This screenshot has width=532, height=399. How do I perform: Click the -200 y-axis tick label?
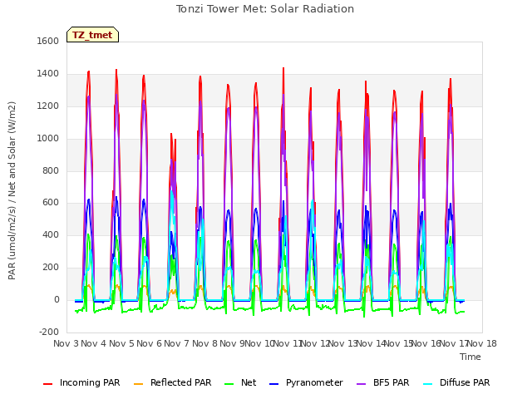49,332
